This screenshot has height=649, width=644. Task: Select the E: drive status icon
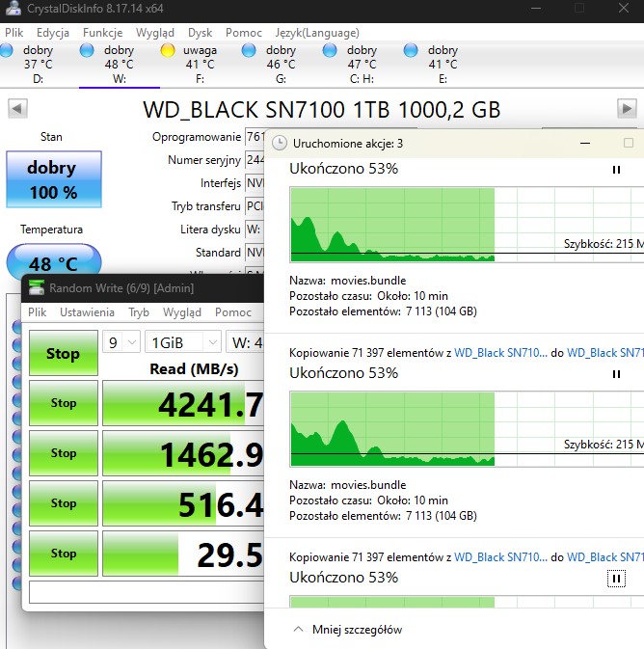[x=411, y=50]
